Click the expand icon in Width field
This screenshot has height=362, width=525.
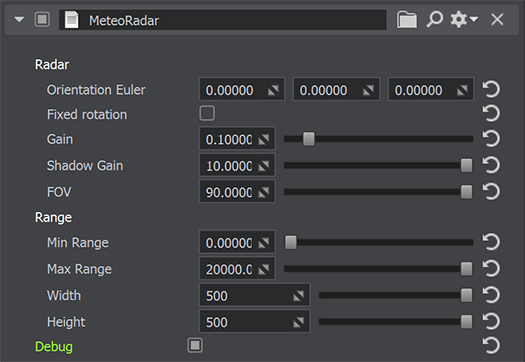298,295
